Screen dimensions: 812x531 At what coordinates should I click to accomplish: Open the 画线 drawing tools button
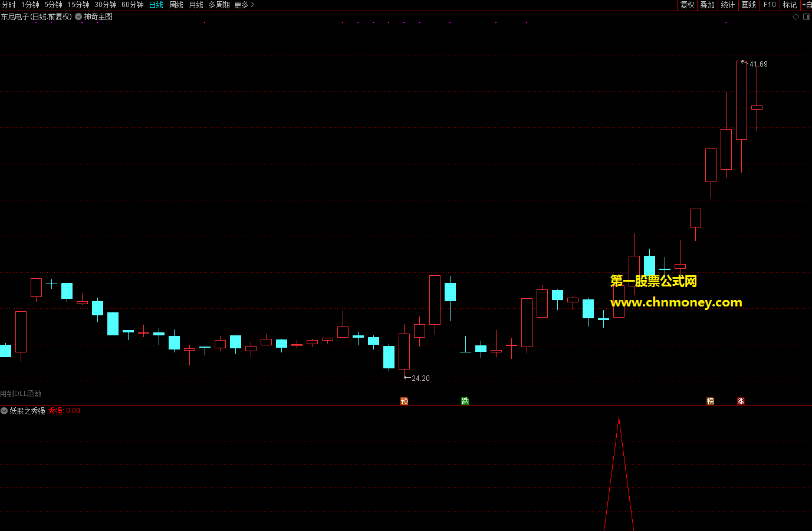pos(749,5)
